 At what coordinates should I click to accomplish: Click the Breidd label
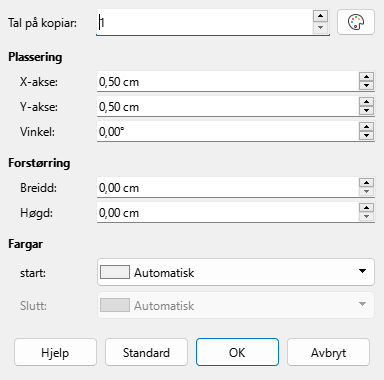38,188
